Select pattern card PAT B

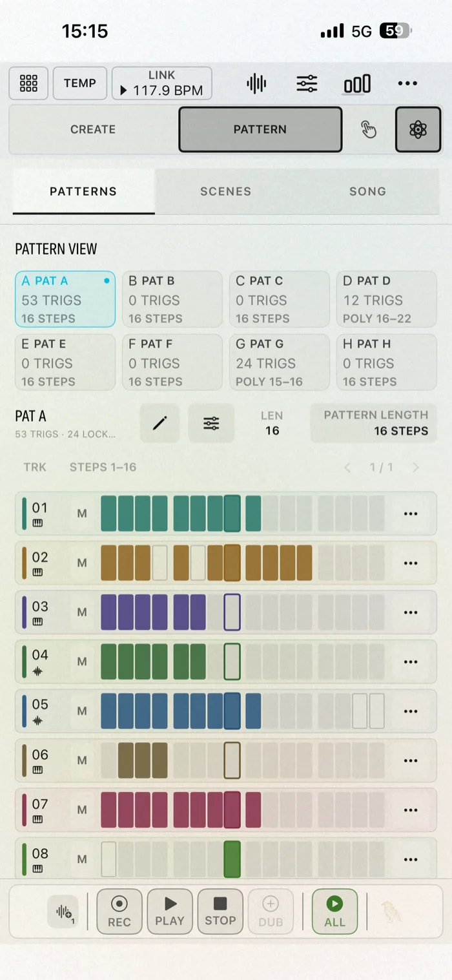(x=172, y=299)
